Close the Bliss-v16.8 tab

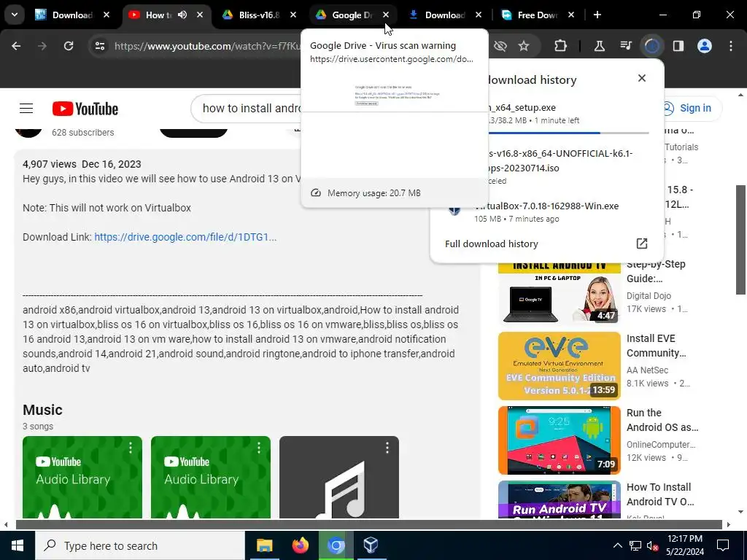[293, 15]
